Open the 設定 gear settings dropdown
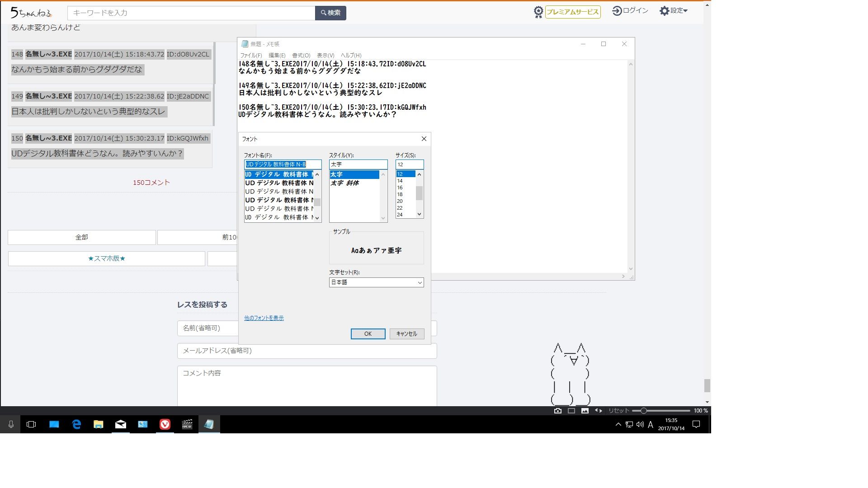868x488 pixels. [673, 11]
